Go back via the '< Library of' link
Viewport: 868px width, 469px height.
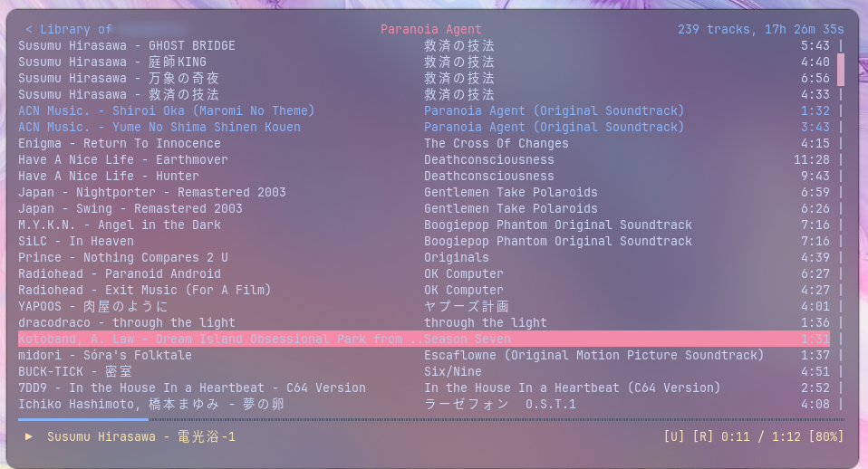(x=69, y=29)
